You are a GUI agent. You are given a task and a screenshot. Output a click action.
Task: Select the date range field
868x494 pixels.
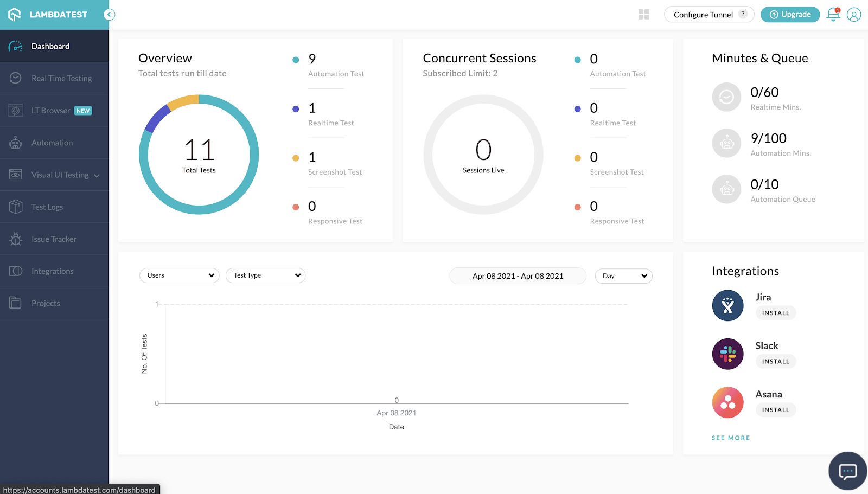click(x=518, y=276)
